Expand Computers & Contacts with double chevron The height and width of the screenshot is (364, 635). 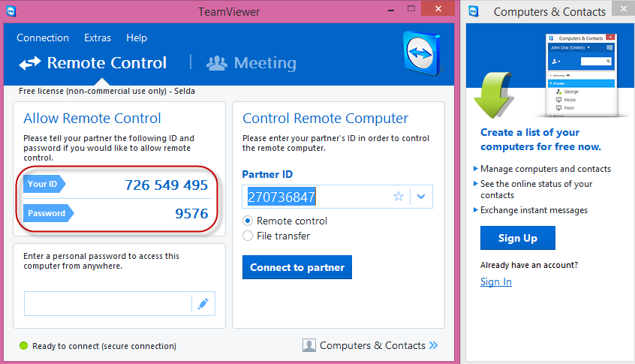433,346
